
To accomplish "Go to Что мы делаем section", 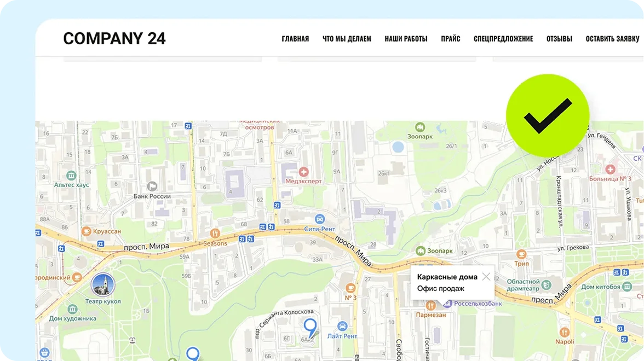I will click(347, 39).
